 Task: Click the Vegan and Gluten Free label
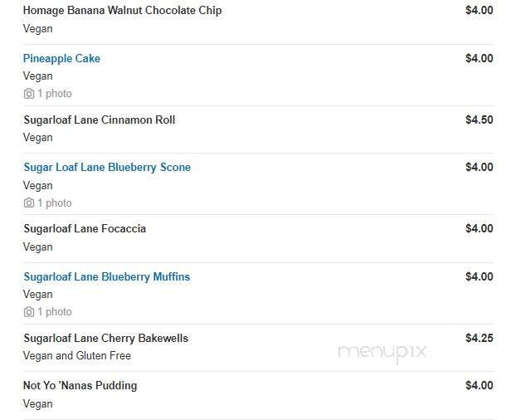pyautogui.click(x=77, y=355)
